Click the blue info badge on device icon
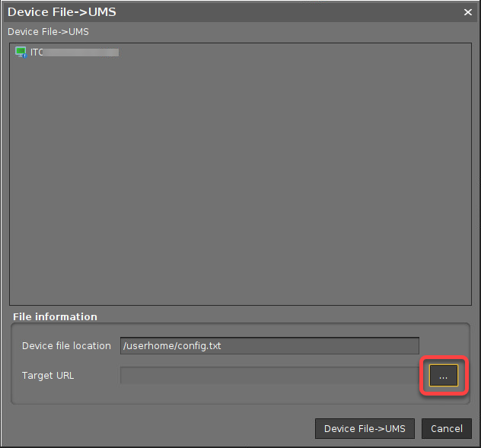481x448 pixels. (x=24, y=56)
